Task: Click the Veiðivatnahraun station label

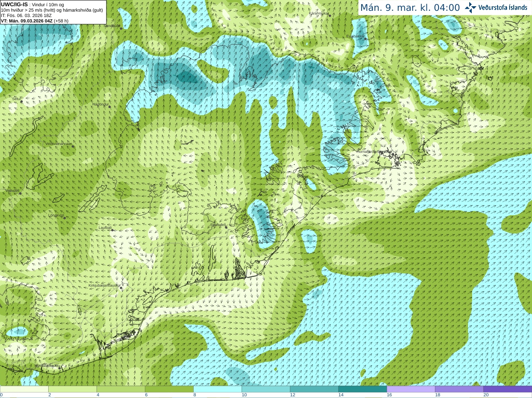Action: [59, 144]
